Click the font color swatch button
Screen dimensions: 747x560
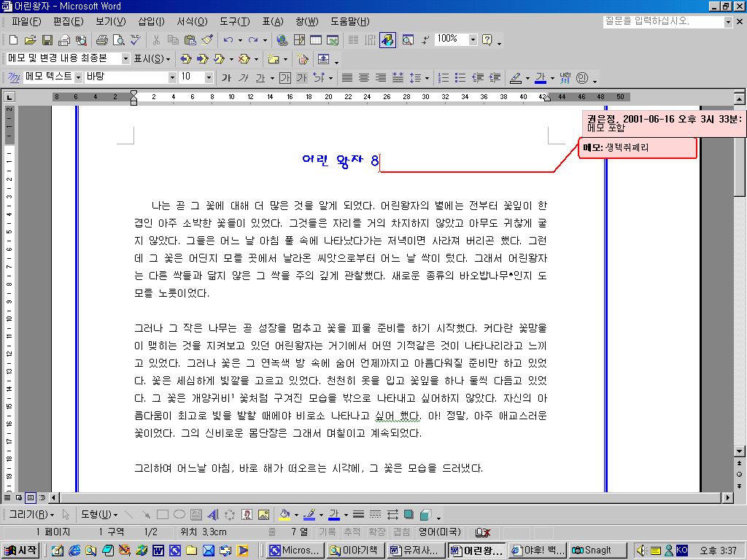pyautogui.click(x=541, y=77)
